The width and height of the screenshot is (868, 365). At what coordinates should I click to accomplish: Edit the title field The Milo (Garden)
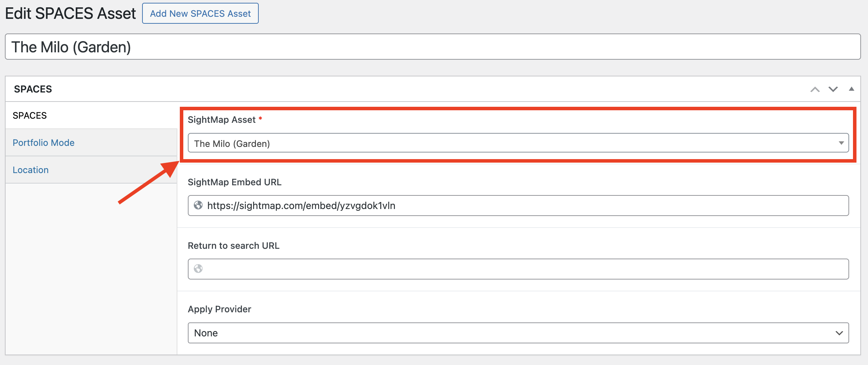433,47
